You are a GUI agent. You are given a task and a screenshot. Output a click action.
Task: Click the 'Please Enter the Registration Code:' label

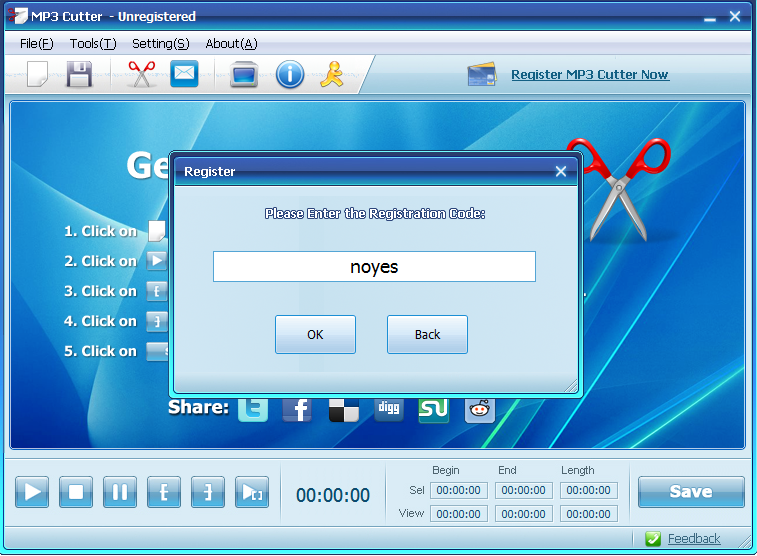click(375, 214)
